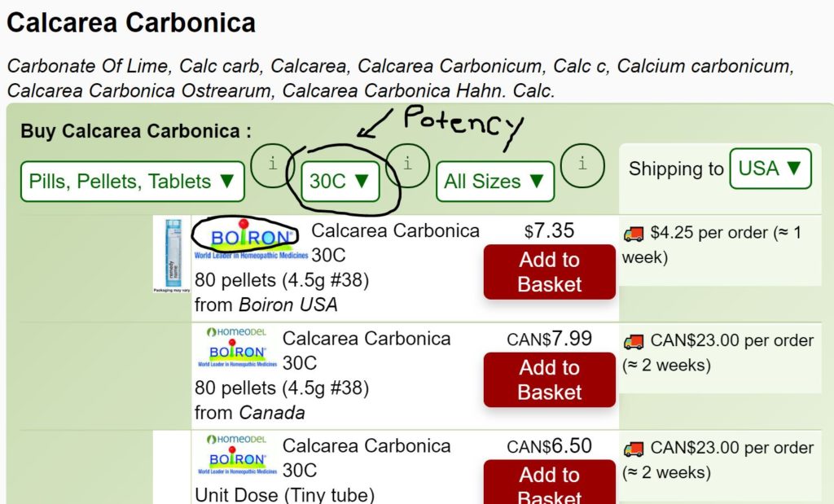Add the $7.35 Boiron USA item to basket

[x=549, y=272]
